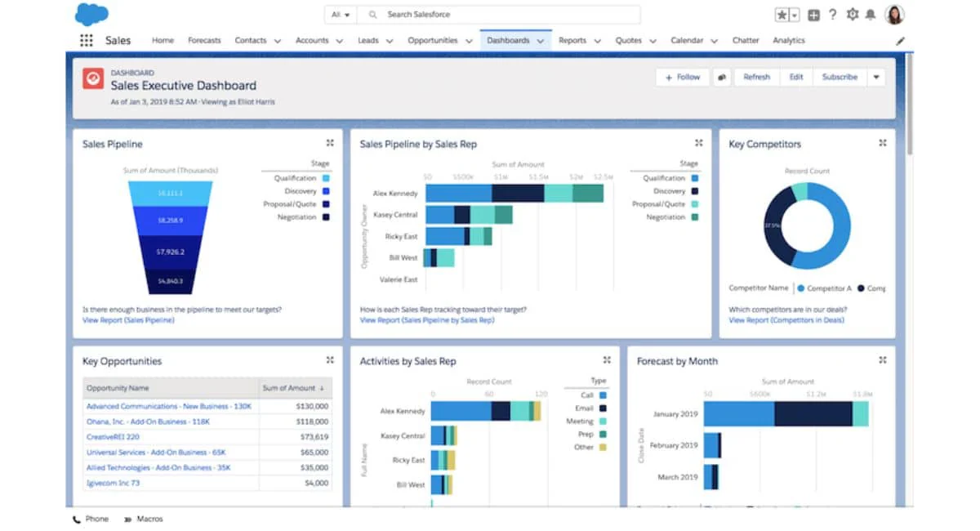This screenshot has height=531, width=980.
Task: Click the Opportunity Name column header
Action: pos(170,388)
